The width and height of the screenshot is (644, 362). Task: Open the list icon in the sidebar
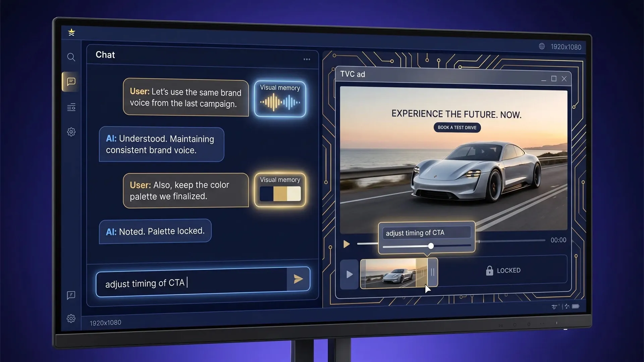coord(71,107)
